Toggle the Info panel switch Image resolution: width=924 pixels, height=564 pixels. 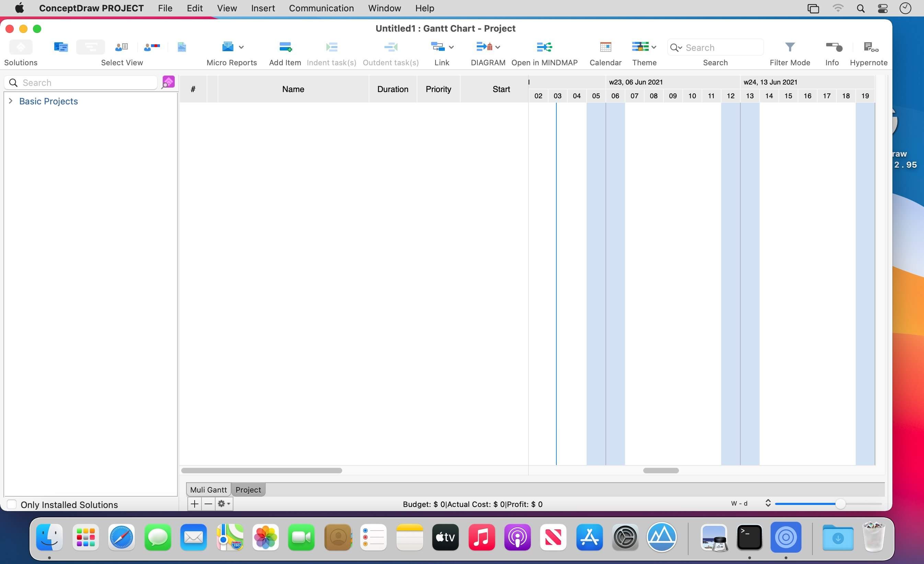pos(834,47)
